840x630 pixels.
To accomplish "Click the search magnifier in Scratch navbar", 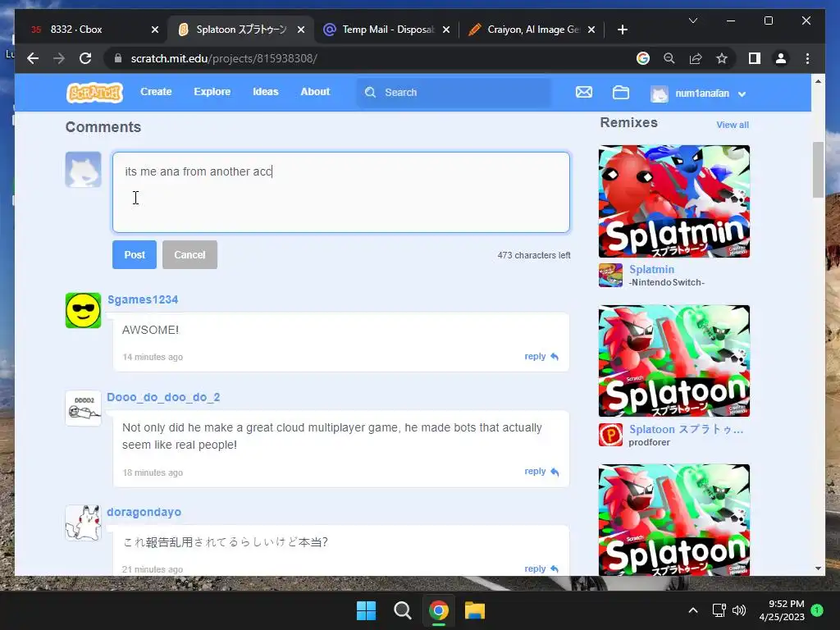I will pyautogui.click(x=370, y=93).
